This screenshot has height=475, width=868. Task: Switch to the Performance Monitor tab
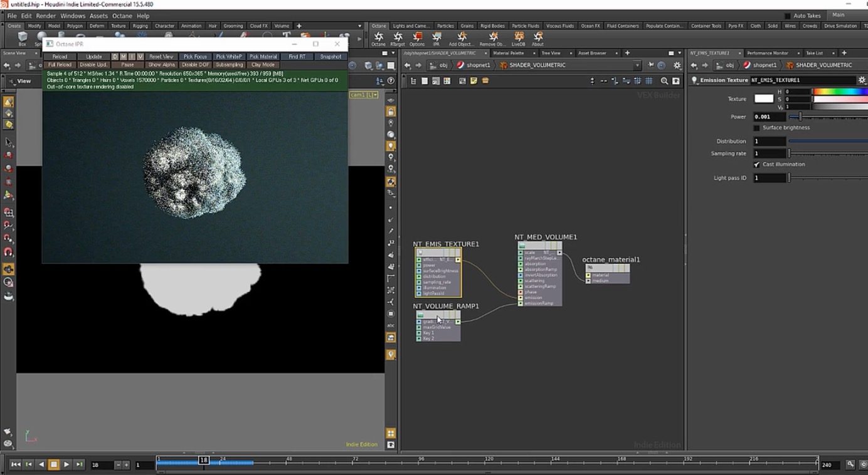pyautogui.click(x=767, y=53)
